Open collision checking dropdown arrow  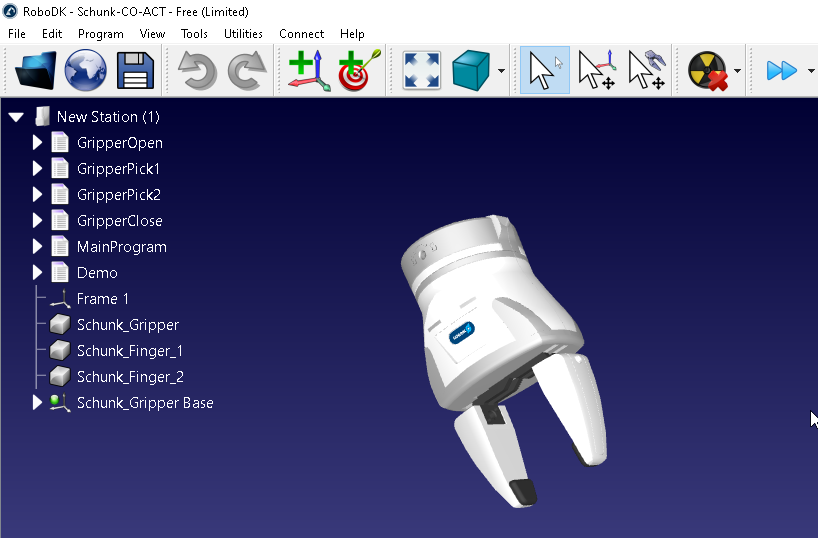click(737, 71)
